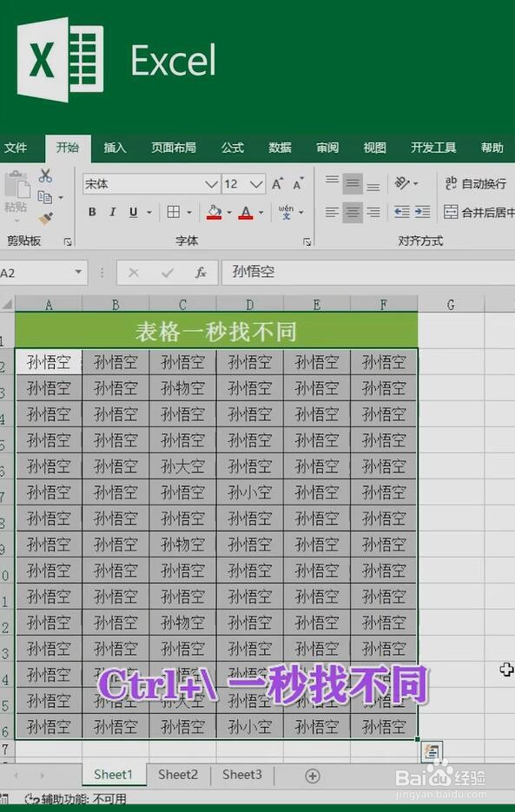Select column G header
This screenshot has height=812, width=515.
coord(451,305)
